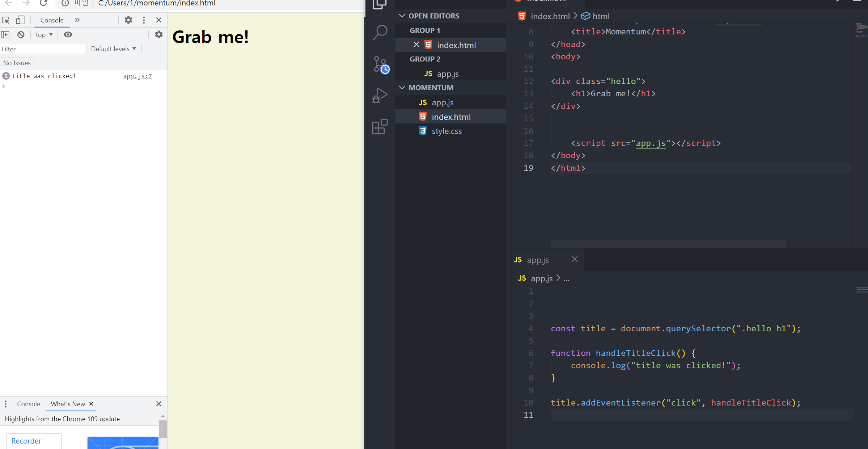
Task: Select app.js editor tab
Action: (538, 260)
